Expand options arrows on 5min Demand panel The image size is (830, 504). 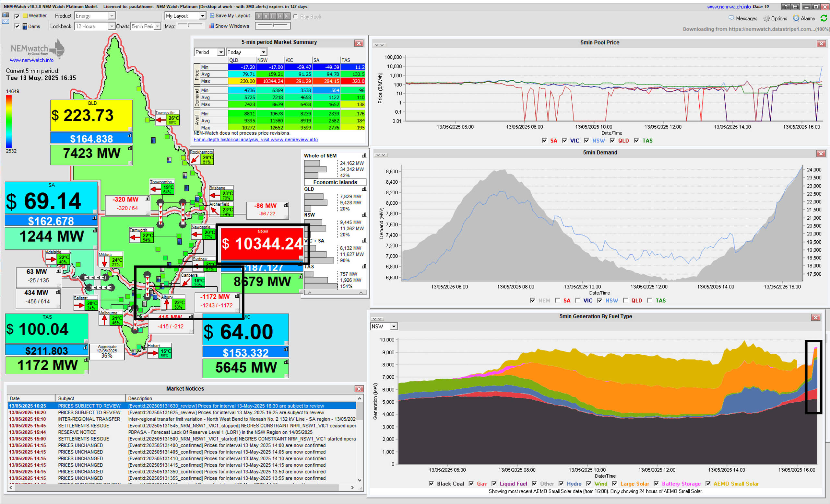point(381,155)
